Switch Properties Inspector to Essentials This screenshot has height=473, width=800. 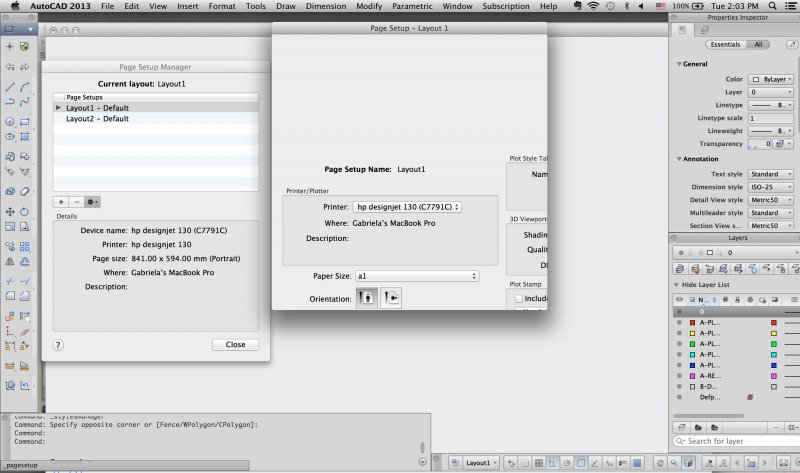coord(725,44)
